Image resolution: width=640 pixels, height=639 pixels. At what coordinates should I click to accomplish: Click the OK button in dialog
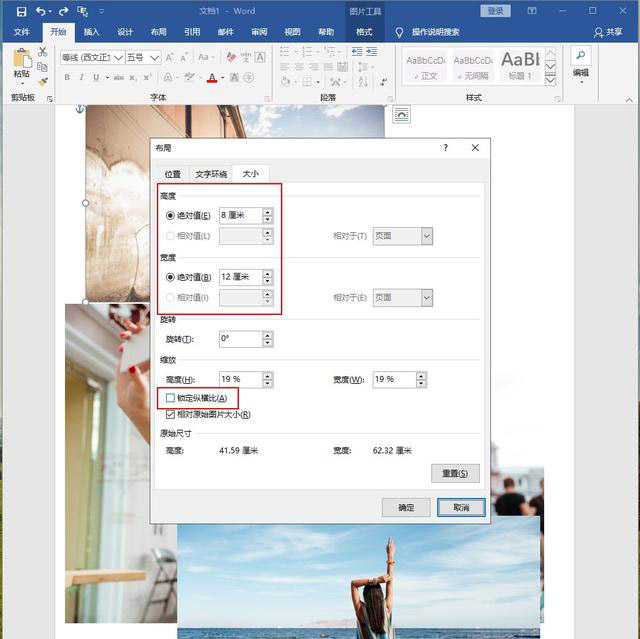(x=406, y=508)
